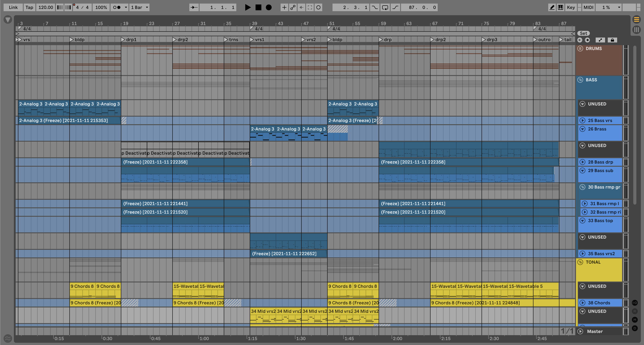
Task: Unfold the 28 Bass drp track
Action: (582, 162)
